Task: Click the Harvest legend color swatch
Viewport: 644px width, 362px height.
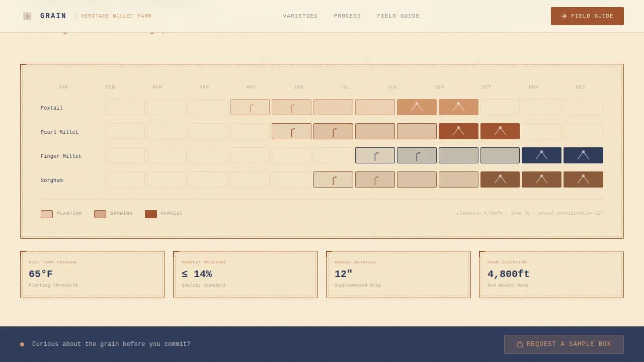Action: click(x=151, y=214)
